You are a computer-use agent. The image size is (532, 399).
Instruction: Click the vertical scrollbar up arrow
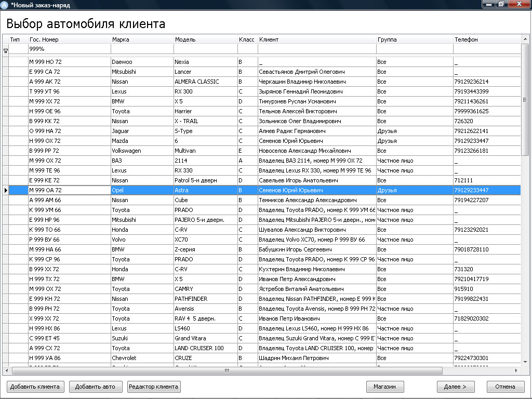click(525, 39)
